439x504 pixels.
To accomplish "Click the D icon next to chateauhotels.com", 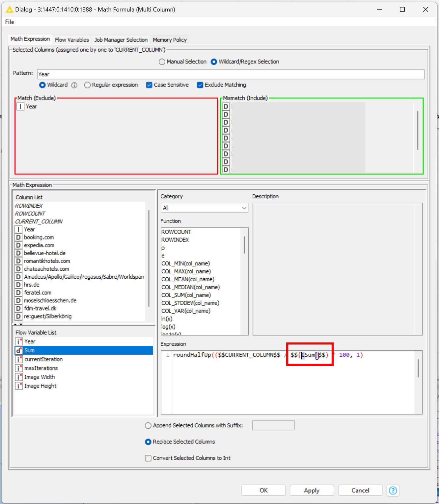I will pyautogui.click(x=18, y=269).
